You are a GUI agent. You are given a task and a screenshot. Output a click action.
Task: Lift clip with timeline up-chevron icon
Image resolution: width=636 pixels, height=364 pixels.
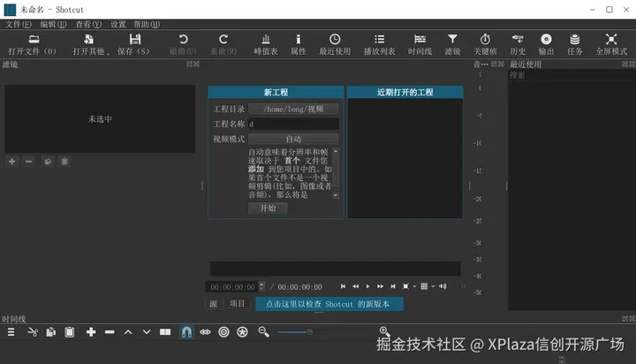point(128,332)
